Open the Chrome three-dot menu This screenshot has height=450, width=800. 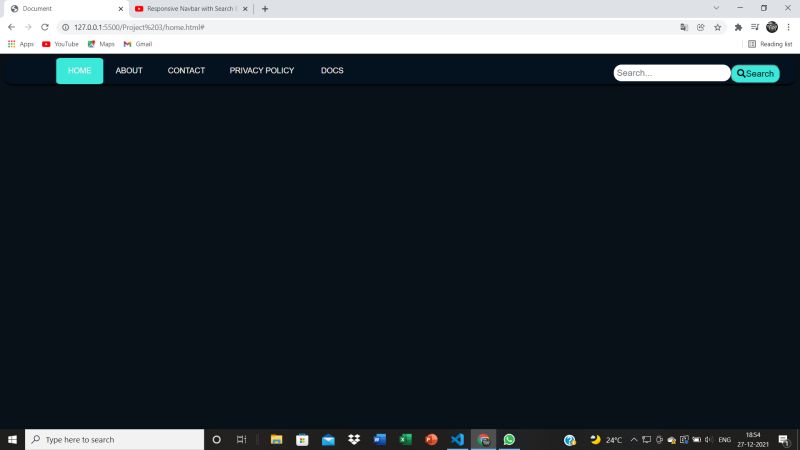point(788,27)
